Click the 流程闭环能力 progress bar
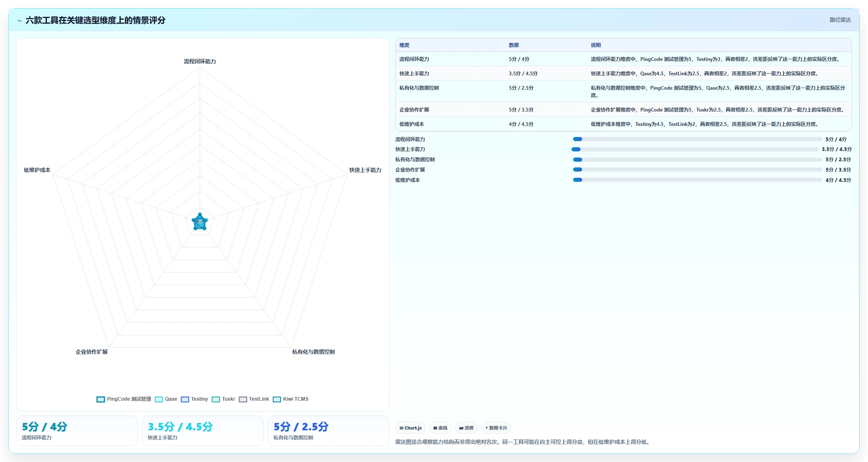 pos(697,139)
